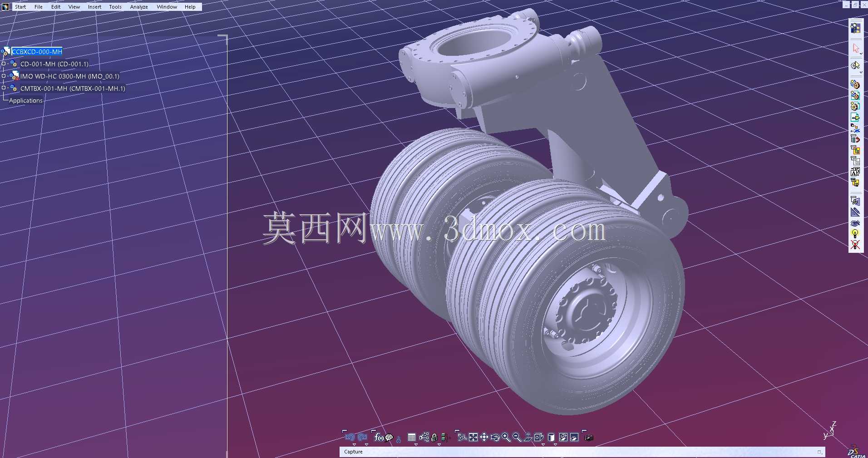The width and height of the screenshot is (868, 458).
Task: Open the View menu
Action: 74,7
